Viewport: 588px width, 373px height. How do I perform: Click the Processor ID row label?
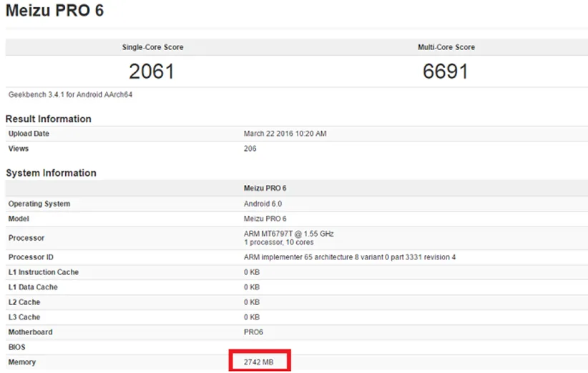click(x=32, y=257)
